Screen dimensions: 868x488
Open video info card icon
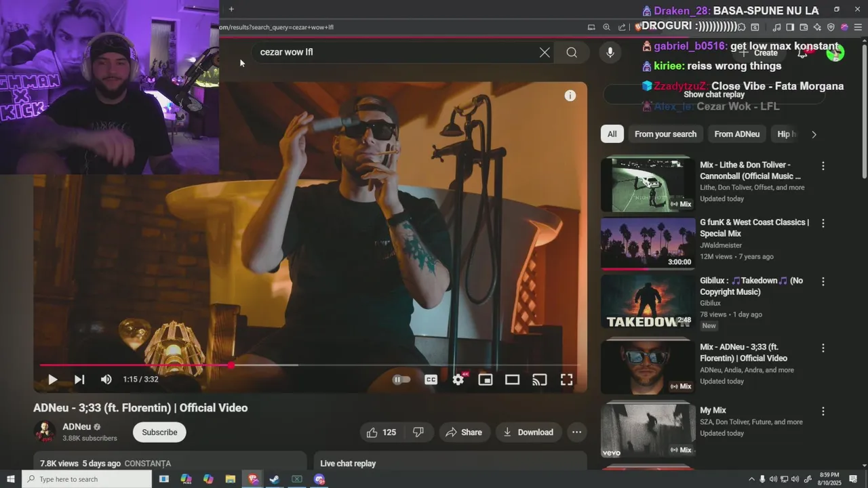click(x=570, y=96)
